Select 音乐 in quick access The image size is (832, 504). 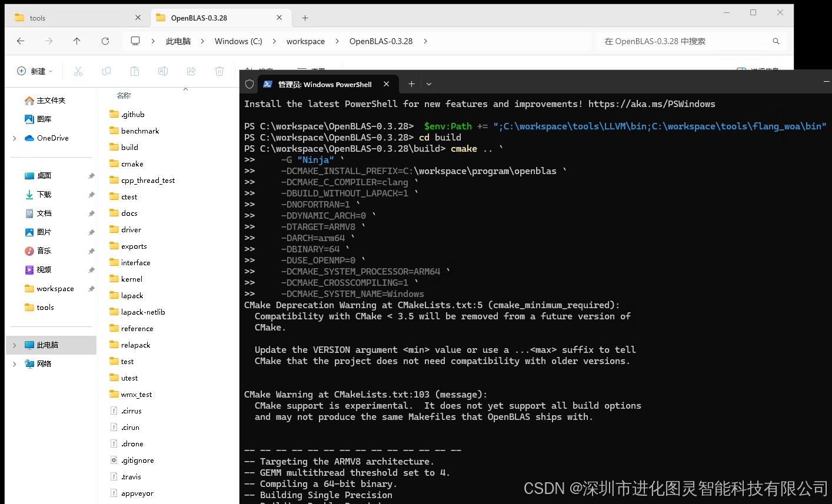pyautogui.click(x=44, y=251)
